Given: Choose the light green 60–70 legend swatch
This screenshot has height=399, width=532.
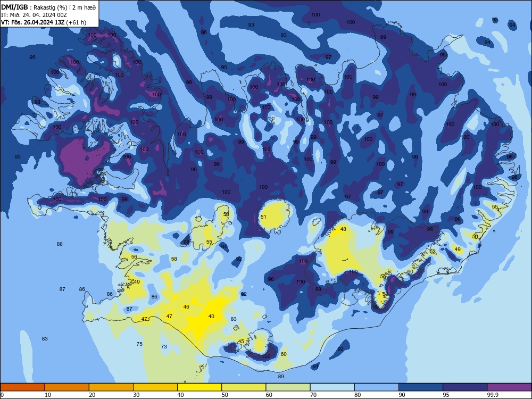Looking at the screenshot, I should 288,387.
